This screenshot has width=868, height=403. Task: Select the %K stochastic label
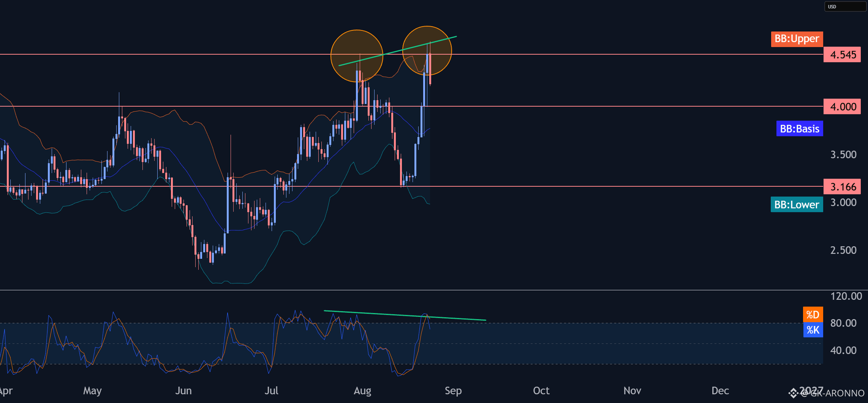[x=813, y=330]
